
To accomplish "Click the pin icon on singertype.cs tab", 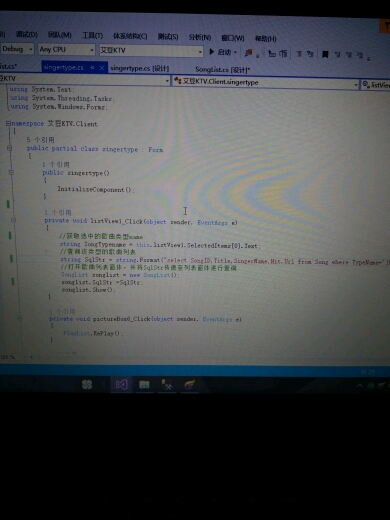I will click(92, 68).
